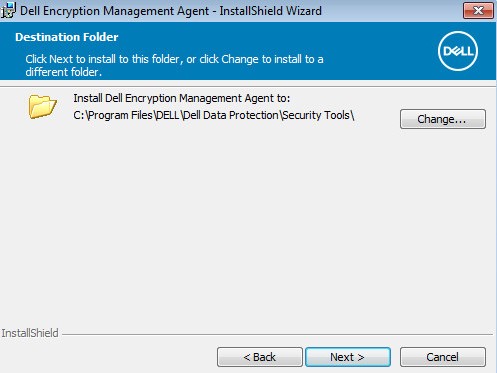Click the 'Dell Data Protection' path segment
The image size is (497, 373).
(x=231, y=115)
